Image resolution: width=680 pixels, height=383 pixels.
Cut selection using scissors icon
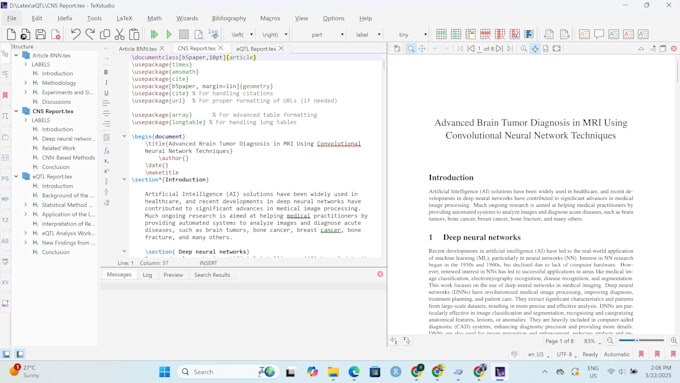120,34
